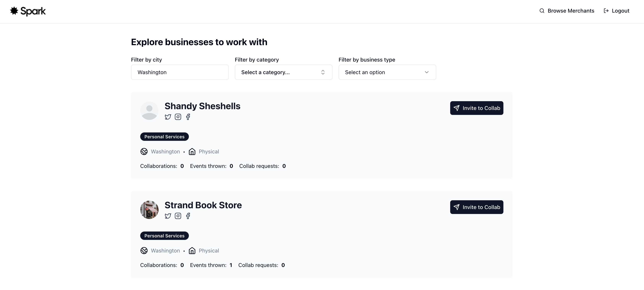The image size is (644, 290).
Task: Click the chevron arrow in business type filter
Action: [427, 72]
